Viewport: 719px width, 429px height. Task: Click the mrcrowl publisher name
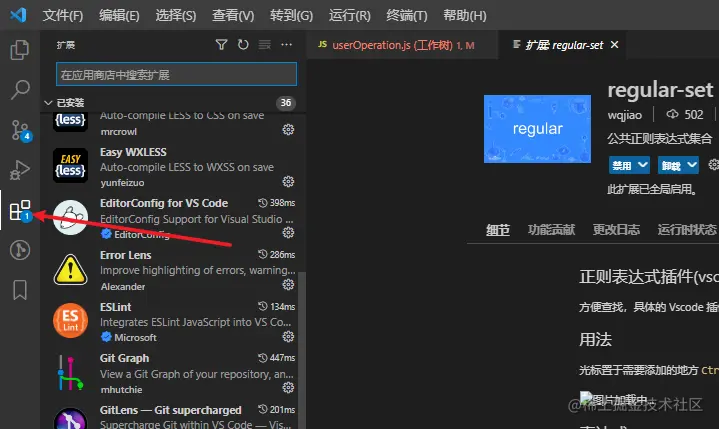click(x=118, y=132)
